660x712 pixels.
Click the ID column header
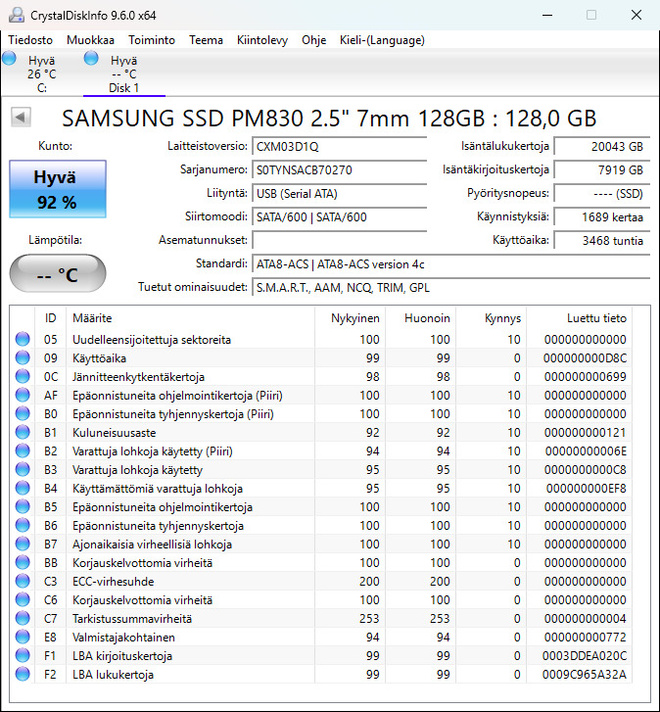(x=50, y=318)
